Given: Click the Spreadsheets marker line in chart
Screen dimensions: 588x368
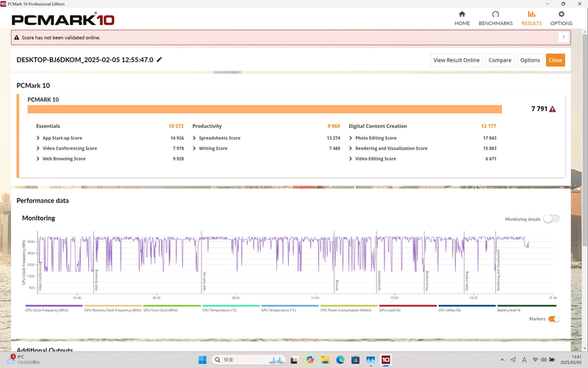Looking at the screenshot, I should click(x=376, y=262).
